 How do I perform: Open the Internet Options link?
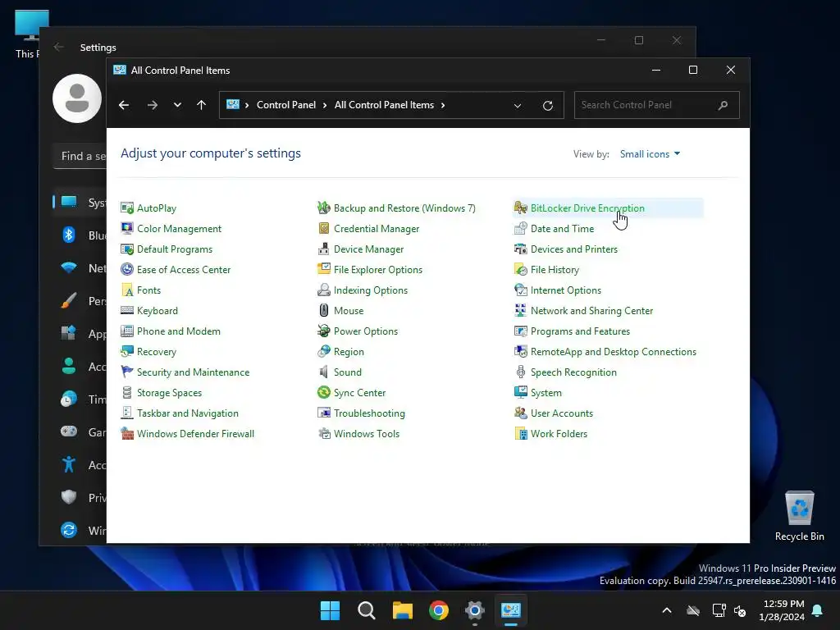566,290
